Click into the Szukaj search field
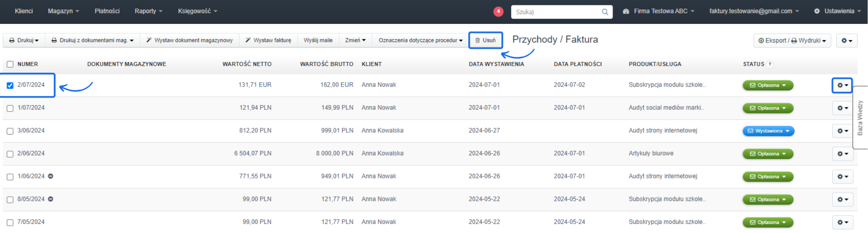Viewport: 868px width, 233px height. pos(557,12)
